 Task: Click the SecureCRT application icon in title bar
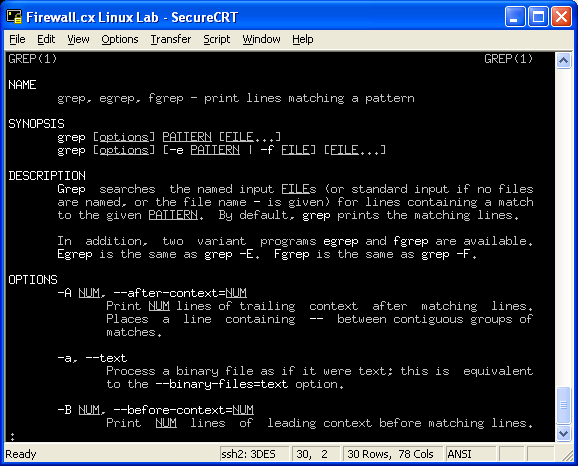(14, 17)
